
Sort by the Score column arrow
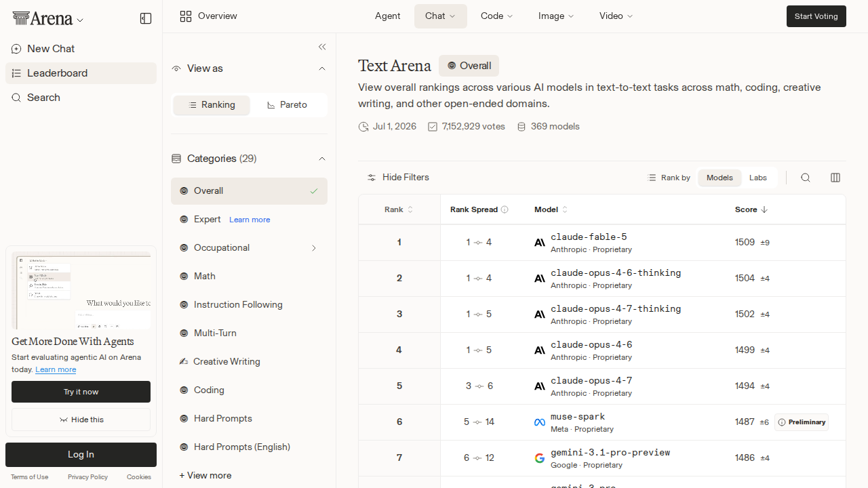(x=764, y=209)
